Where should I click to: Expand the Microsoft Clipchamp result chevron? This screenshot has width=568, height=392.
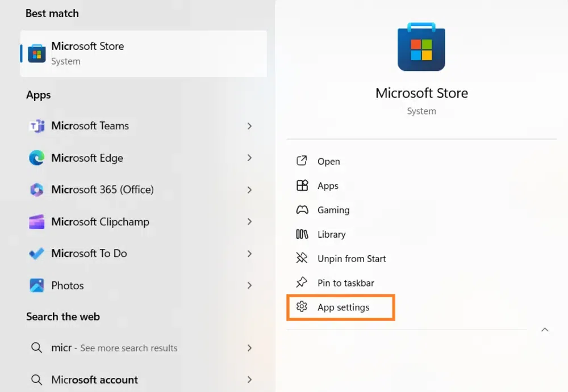[x=249, y=222]
